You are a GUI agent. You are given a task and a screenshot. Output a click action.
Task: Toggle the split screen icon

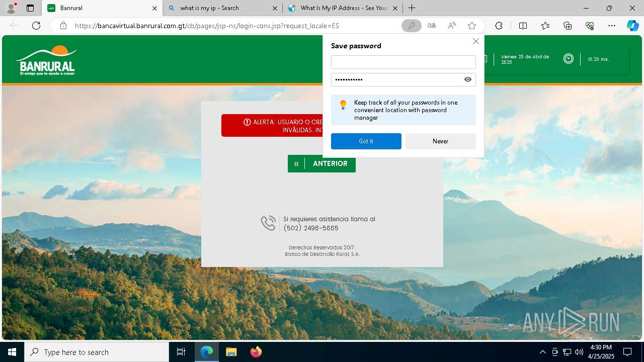click(x=523, y=26)
